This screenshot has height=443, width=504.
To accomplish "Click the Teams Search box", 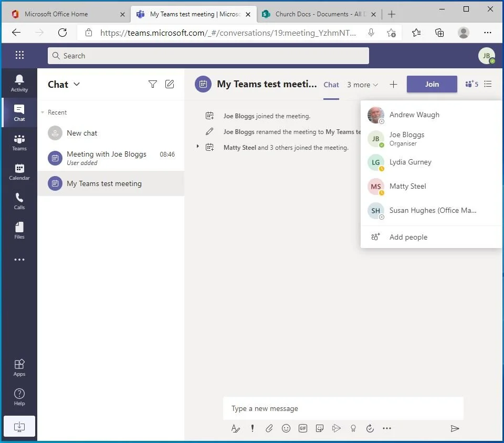I will [208, 56].
